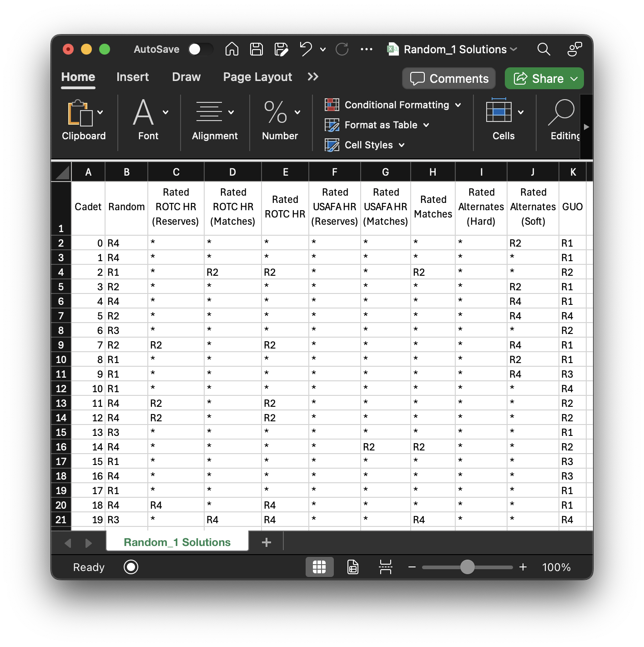Open the Format as Table dropdown arrow
The image size is (644, 647).
pyautogui.click(x=426, y=125)
